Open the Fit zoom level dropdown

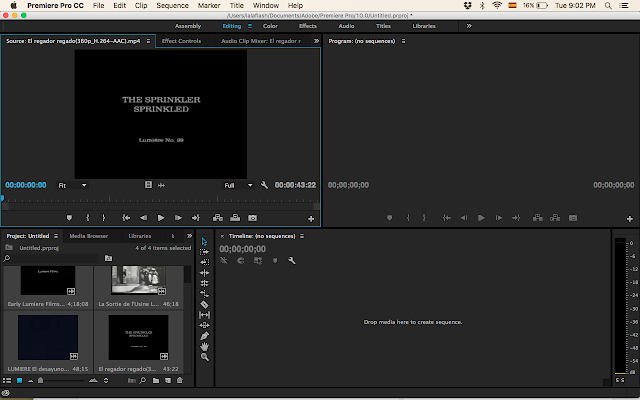72,185
